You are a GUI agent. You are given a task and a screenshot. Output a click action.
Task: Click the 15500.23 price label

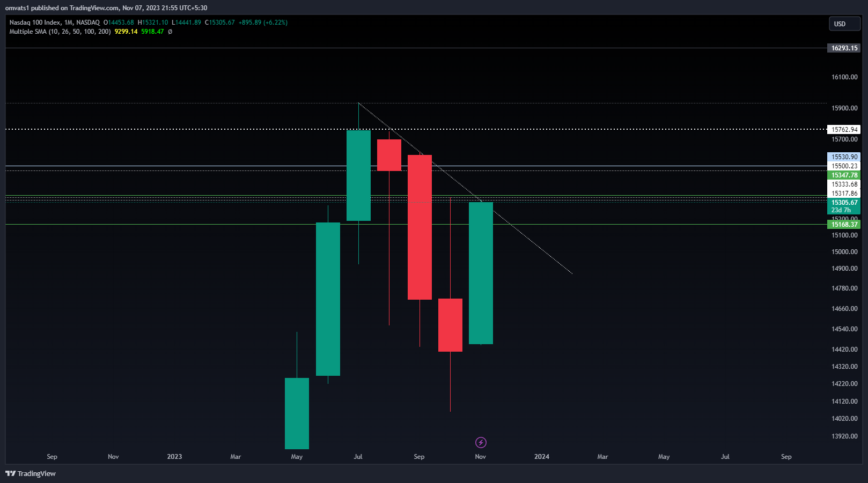pos(844,166)
